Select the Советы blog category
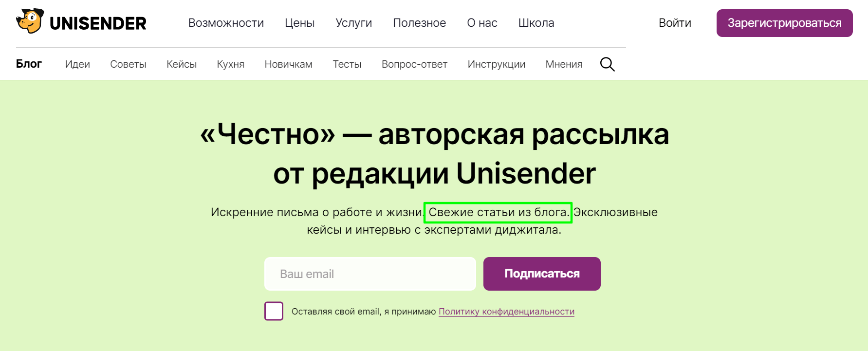868x351 pixels. tap(128, 64)
